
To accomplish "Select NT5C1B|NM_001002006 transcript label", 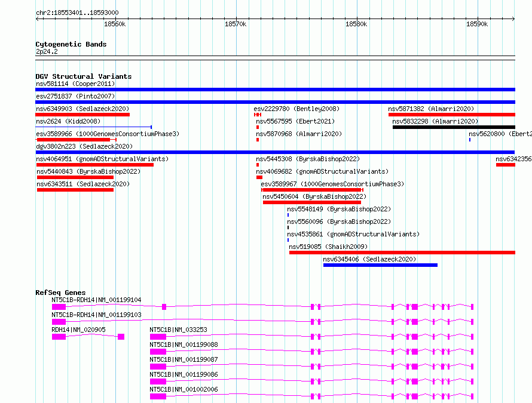I will 184,389.
